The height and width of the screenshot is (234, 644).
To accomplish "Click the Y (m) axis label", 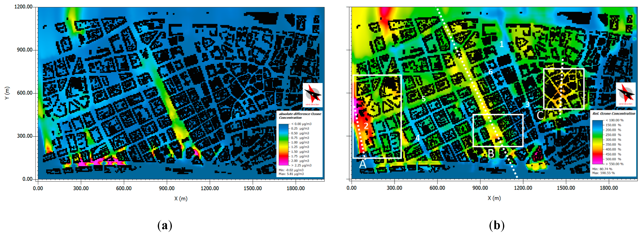I will point(7,93).
